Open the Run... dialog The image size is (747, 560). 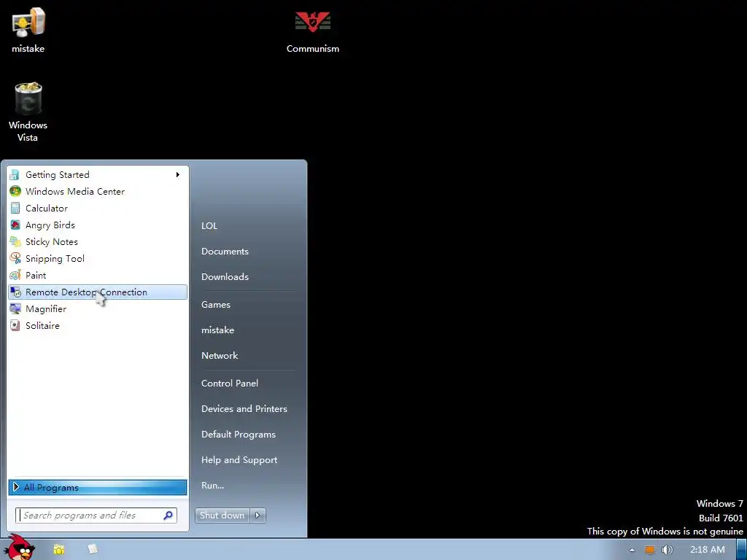[x=212, y=485]
